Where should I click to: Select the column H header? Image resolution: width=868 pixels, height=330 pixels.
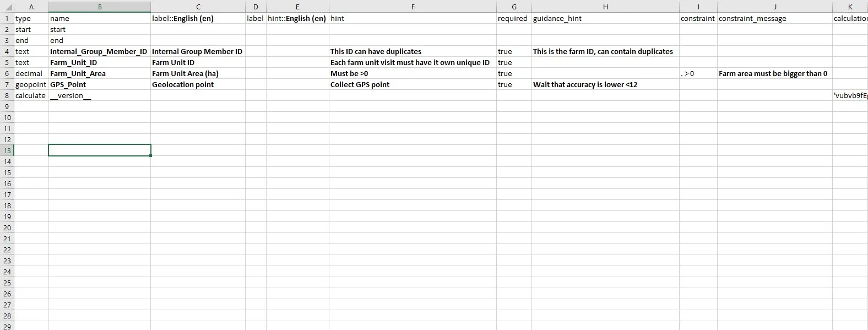click(x=605, y=7)
